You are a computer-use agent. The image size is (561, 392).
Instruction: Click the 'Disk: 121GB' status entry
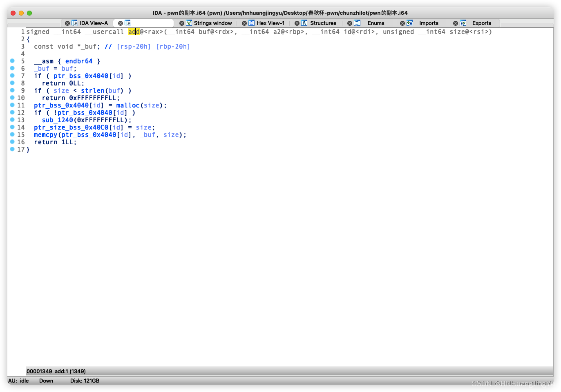[x=85, y=381]
